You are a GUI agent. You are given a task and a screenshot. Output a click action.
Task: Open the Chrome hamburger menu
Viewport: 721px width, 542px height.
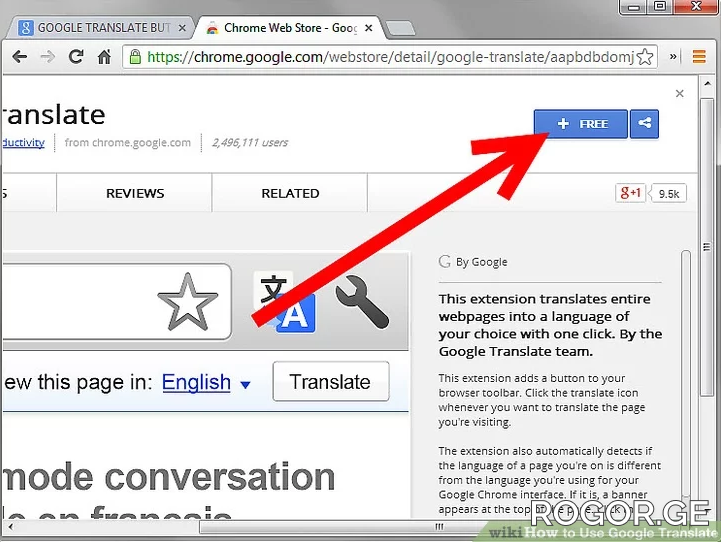tap(699, 57)
